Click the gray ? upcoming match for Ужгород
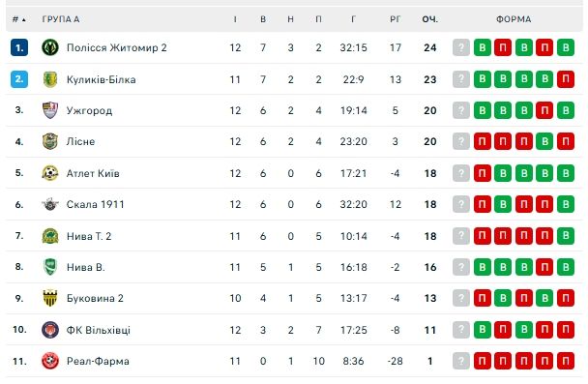The image size is (588, 384). 461,110
